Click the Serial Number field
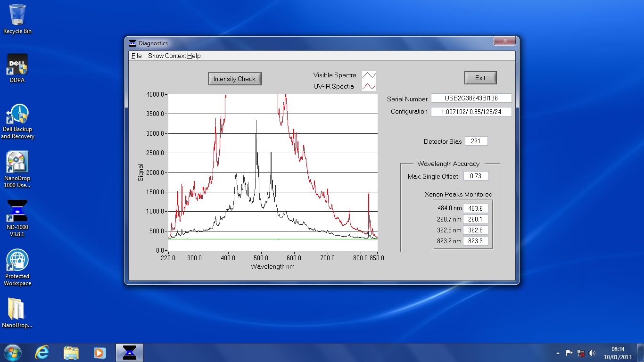 click(471, 99)
